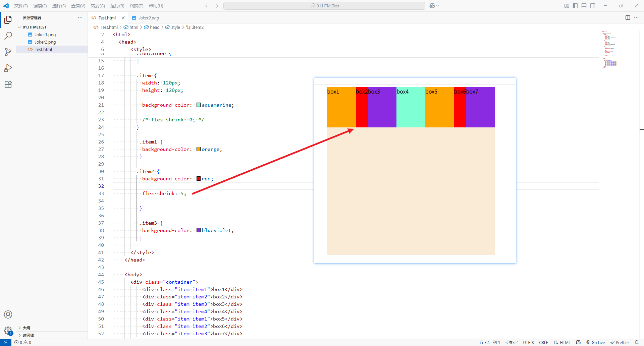Click the Copilot status bar icon
Screen dimensions: 644x346
point(578,342)
